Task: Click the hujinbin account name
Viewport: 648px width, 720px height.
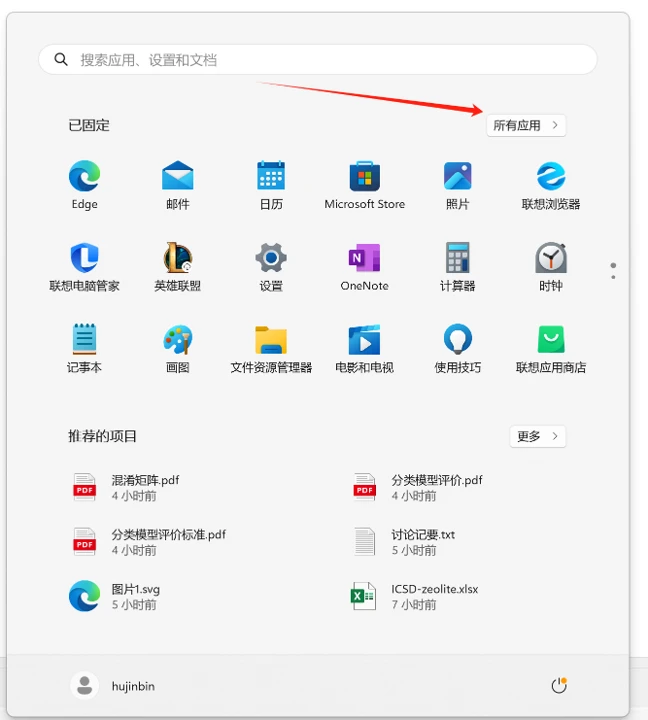Action: (133, 686)
